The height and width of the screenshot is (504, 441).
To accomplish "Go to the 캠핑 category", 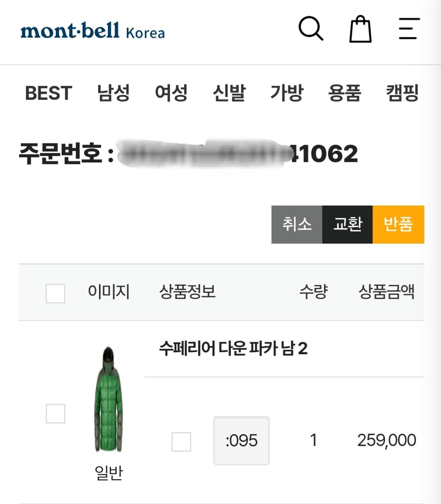I will (x=402, y=93).
